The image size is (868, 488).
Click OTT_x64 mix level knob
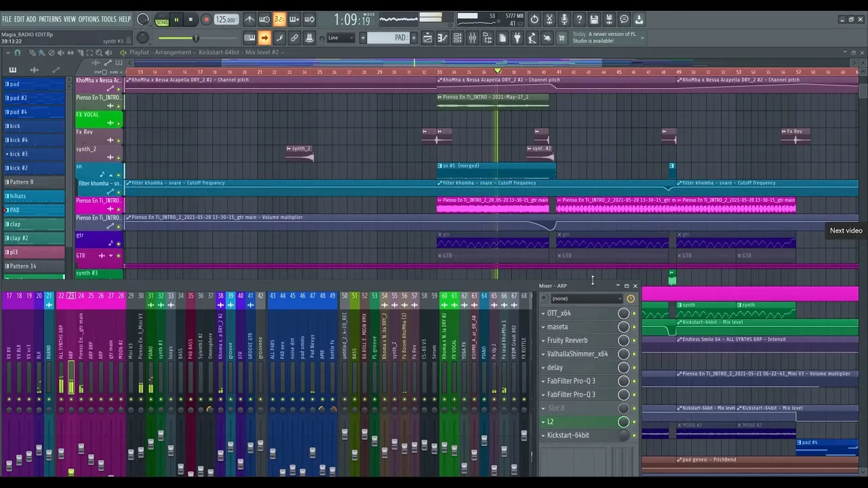pyautogui.click(x=623, y=313)
